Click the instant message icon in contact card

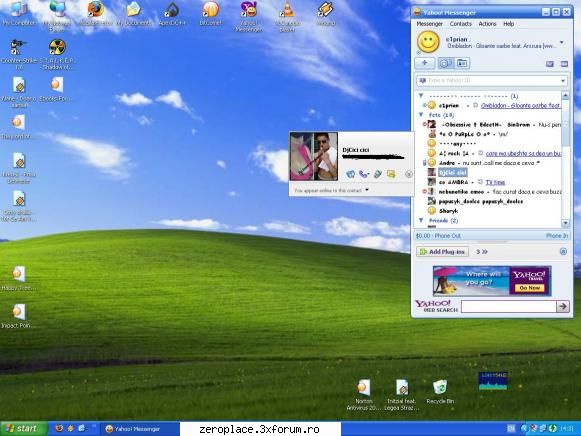coord(350,174)
